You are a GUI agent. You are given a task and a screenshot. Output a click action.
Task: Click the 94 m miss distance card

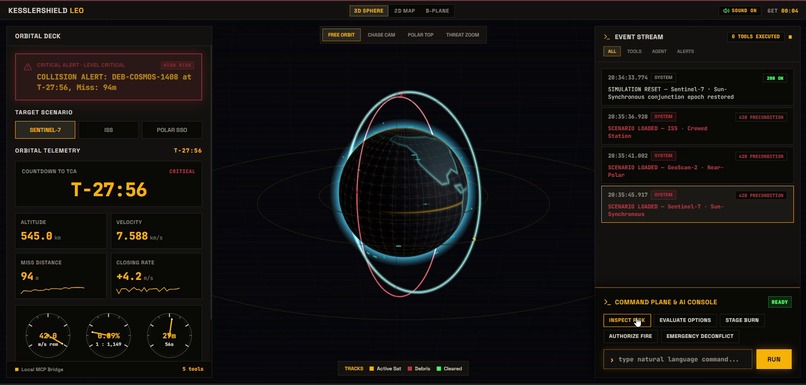[61, 276]
